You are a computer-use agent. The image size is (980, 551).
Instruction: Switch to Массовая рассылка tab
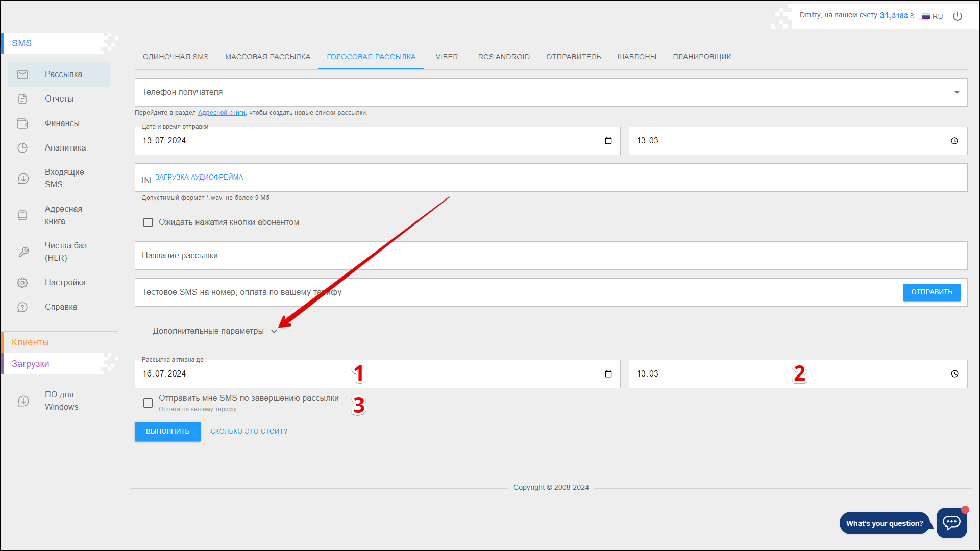pyautogui.click(x=267, y=57)
